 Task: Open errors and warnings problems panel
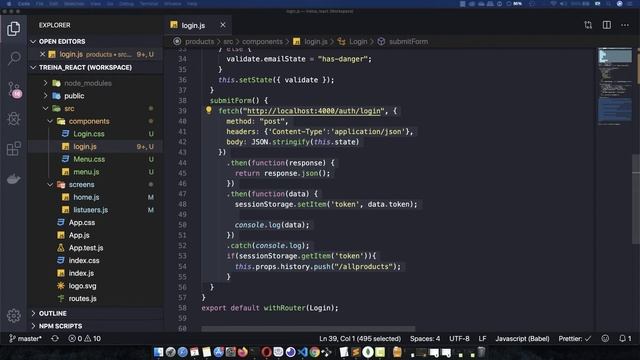[x=84, y=338]
